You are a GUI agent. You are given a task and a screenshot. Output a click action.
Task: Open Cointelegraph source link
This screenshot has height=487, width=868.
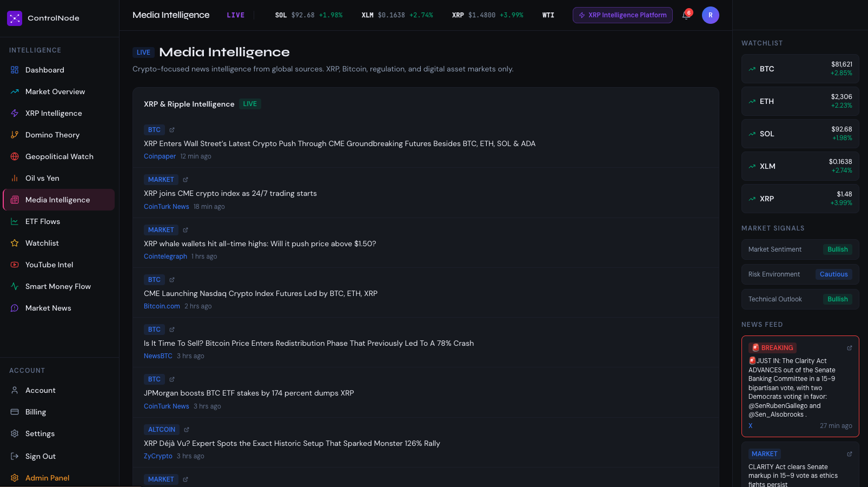(x=165, y=256)
